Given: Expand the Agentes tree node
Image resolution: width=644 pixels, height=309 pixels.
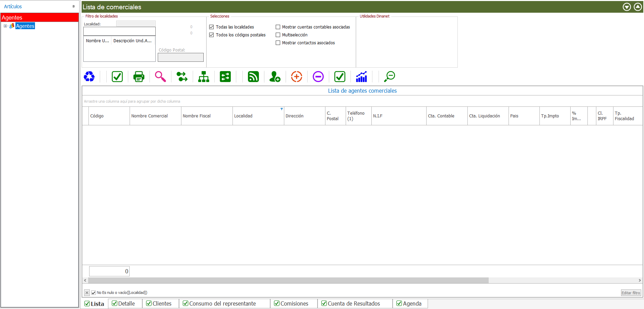Looking at the screenshot, I should 5,26.
